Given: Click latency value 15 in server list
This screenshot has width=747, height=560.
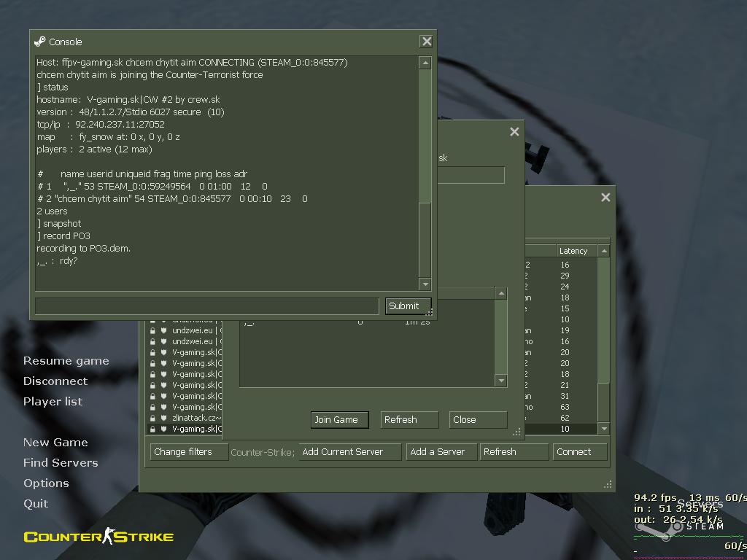Looking at the screenshot, I should click(x=565, y=308).
